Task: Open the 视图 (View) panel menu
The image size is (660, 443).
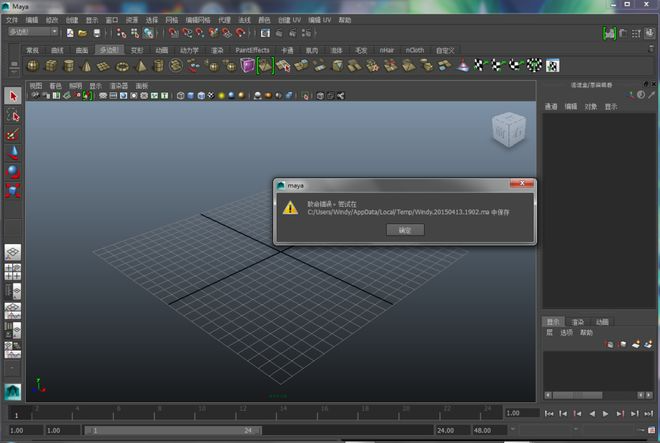Action: tap(36, 86)
